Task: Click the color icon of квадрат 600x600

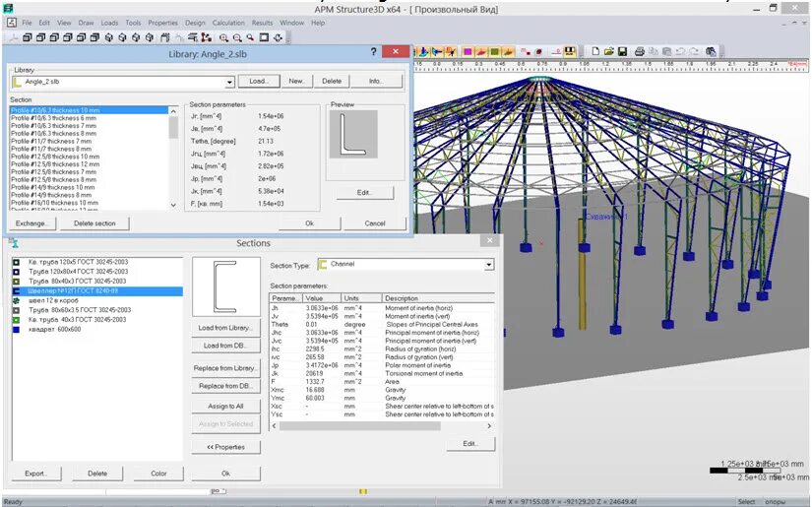Action: click(16, 330)
